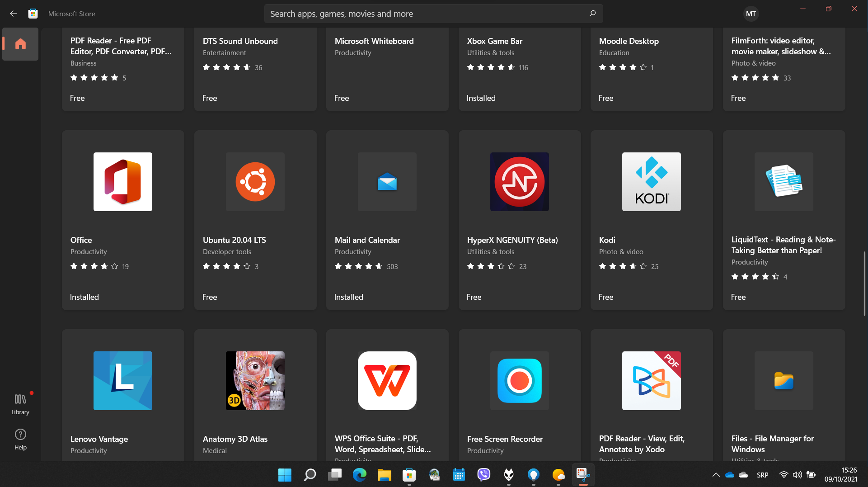The image size is (868, 487).
Task: Show hidden icons in the system tray
Action: click(716, 475)
